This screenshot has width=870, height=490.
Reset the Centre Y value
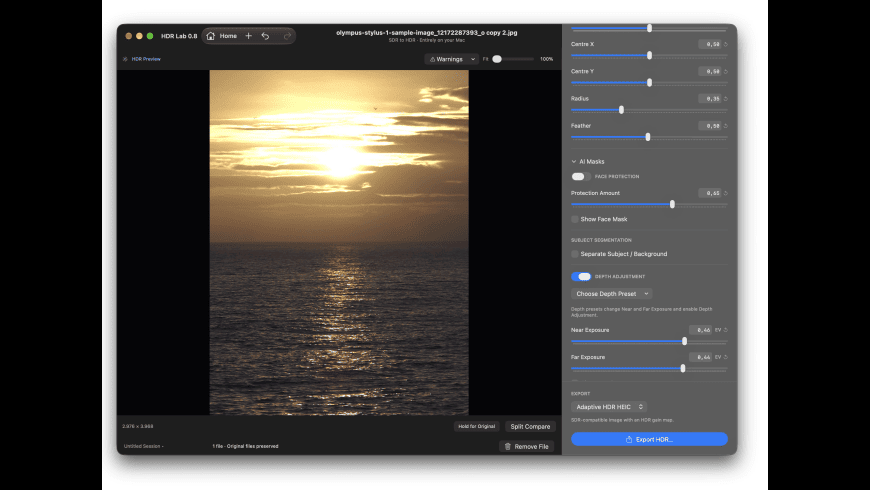click(x=725, y=72)
